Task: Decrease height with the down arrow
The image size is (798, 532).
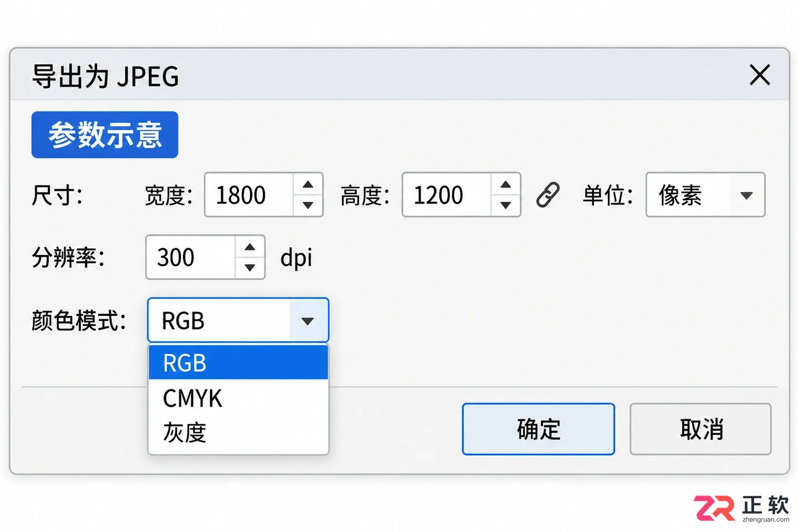Action: click(x=505, y=205)
